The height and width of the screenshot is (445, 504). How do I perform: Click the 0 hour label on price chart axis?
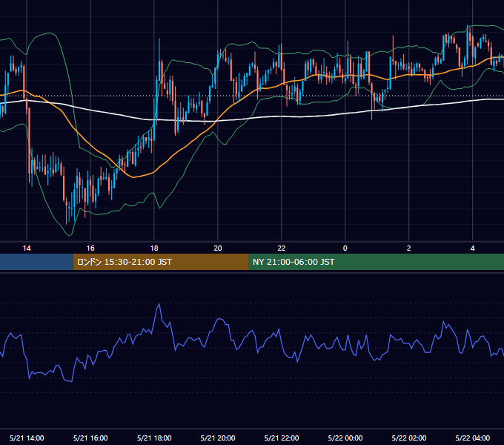coord(345,248)
